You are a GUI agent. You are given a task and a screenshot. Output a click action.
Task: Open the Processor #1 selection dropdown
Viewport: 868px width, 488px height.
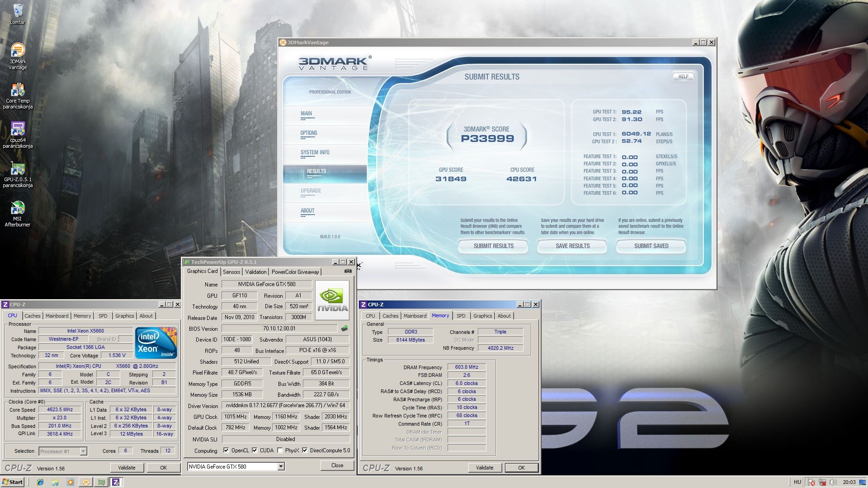click(83, 451)
